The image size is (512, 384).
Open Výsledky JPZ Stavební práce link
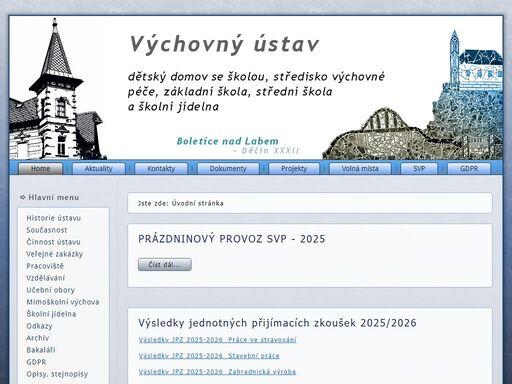(x=209, y=356)
